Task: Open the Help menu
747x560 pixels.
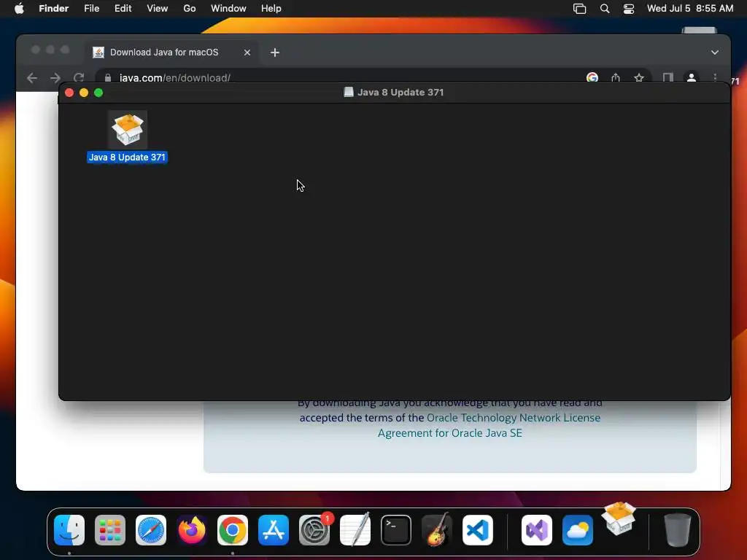Action: 271,9
